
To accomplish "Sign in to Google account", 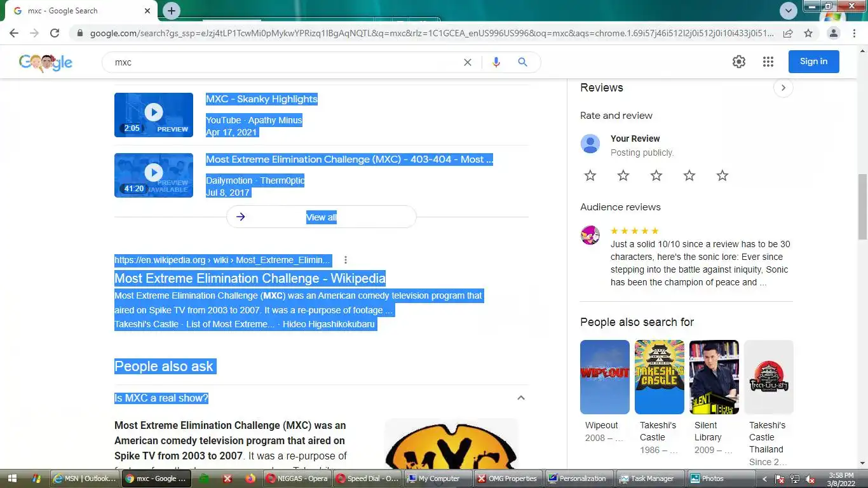I will pyautogui.click(x=813, y=62).
